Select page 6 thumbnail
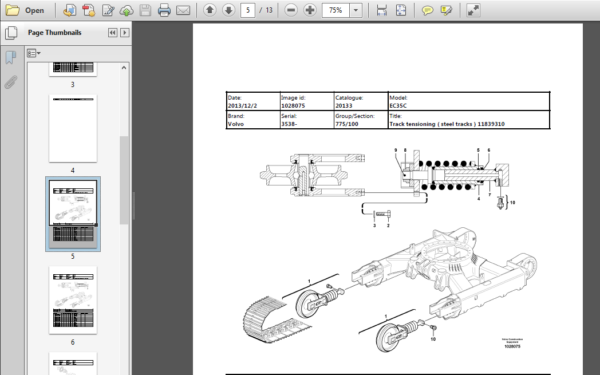The width and height of the screenshot is (600, 375). (x=73, y=300)
